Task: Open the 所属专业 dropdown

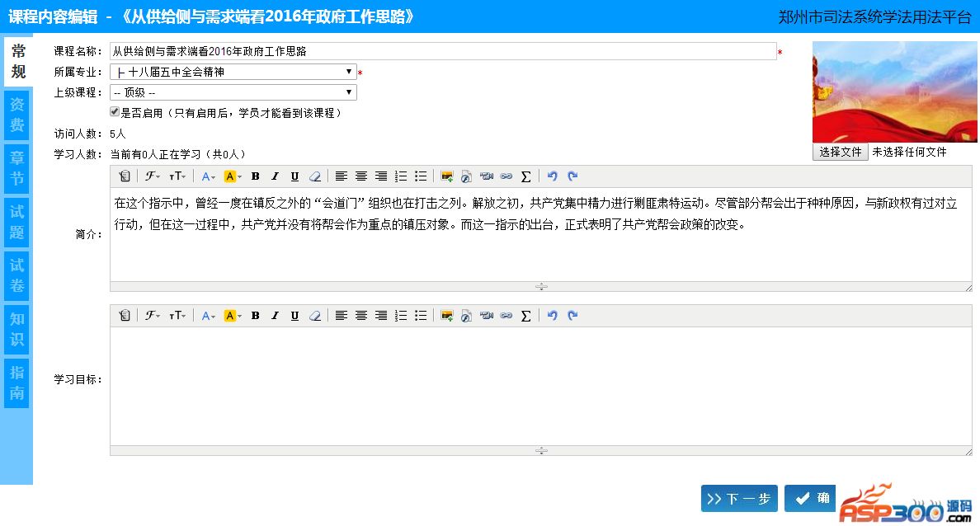Action: click(x=233, y=72)
